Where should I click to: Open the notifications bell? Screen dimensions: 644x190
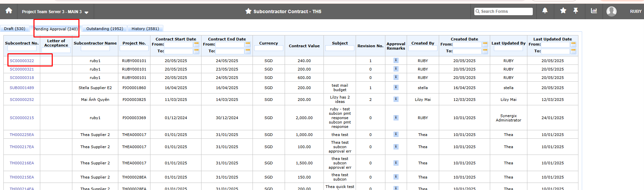545,11
